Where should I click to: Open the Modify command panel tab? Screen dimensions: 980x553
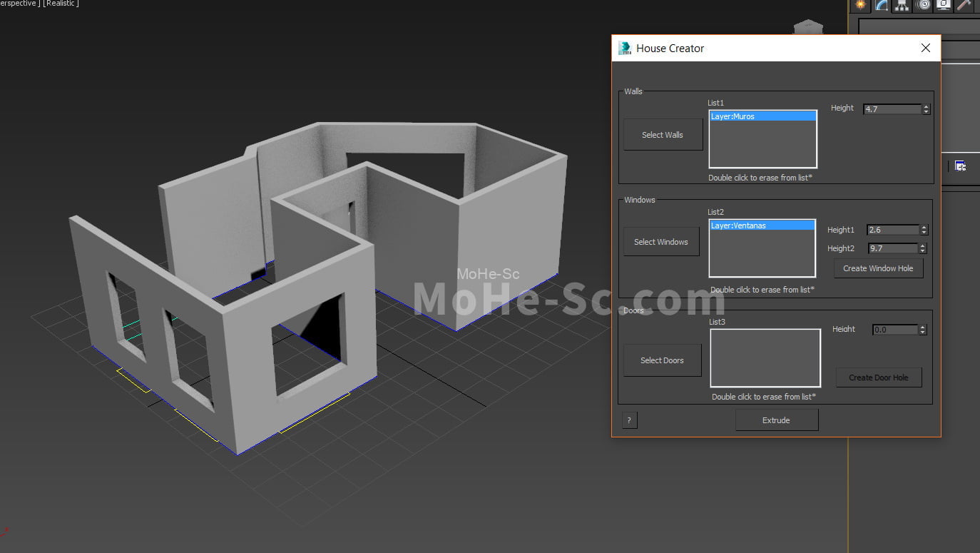click(882, 6)
